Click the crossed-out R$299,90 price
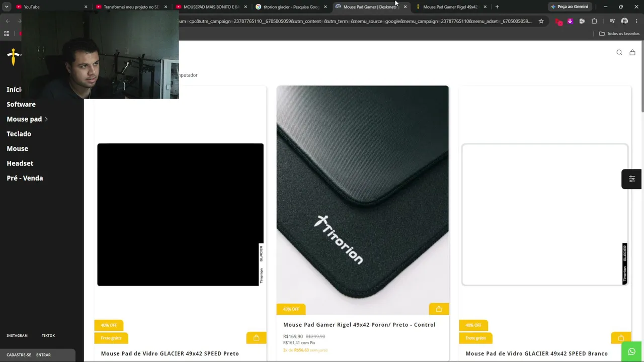The width and height of the screenshot is (644, 362). pyautogui.click(x=315, y=336)
